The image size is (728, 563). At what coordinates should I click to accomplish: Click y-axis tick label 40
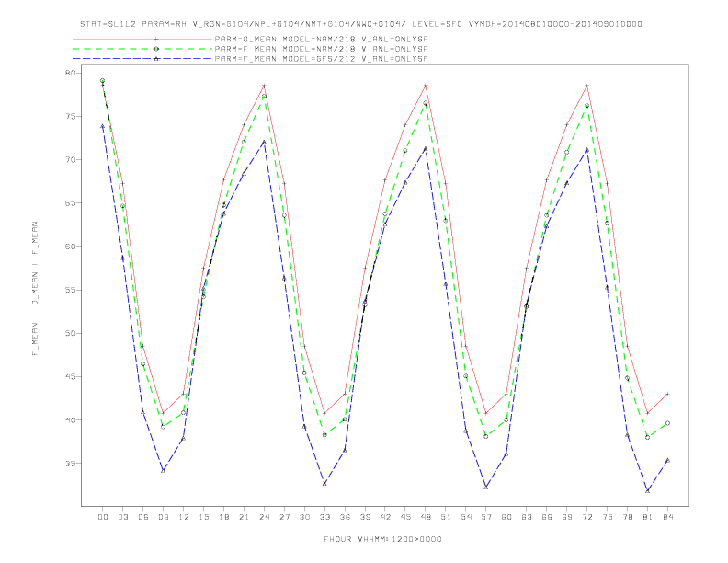pyautogui.click(x=71, y=419)
